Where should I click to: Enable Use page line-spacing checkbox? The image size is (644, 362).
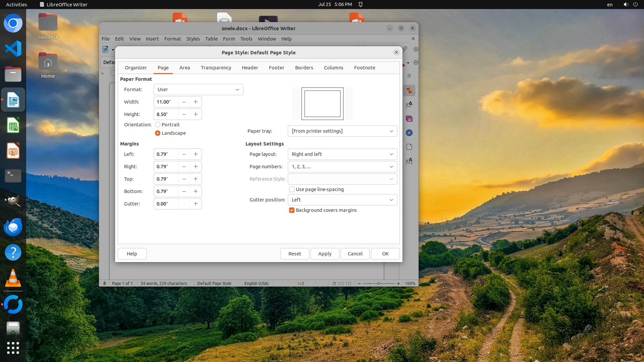(x=292, y=189)
